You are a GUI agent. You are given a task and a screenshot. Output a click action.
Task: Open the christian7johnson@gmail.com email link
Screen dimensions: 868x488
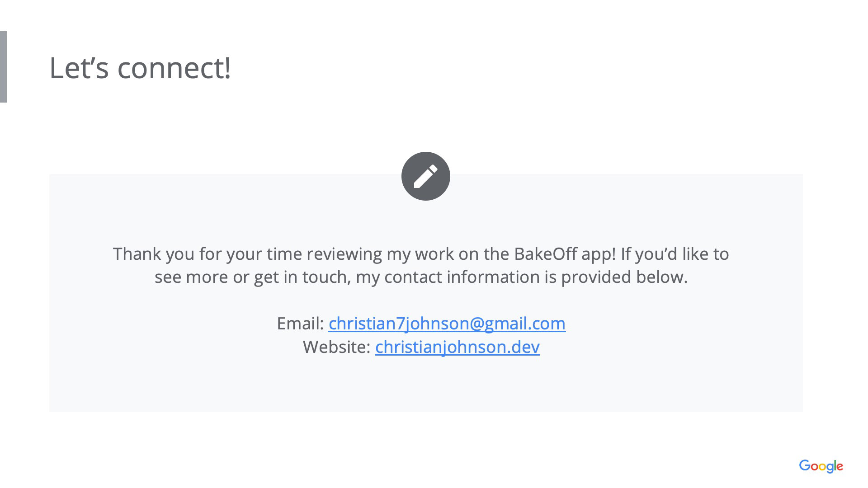447,324
